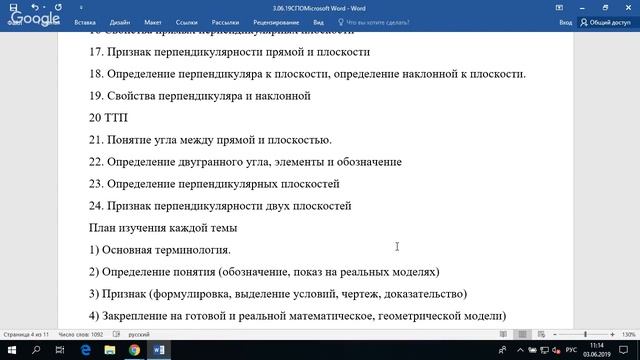This screenshot has width=640, height=360.
Task: Launch Microsoft Edge from the taskbar
Action: (x=86, y=350)
